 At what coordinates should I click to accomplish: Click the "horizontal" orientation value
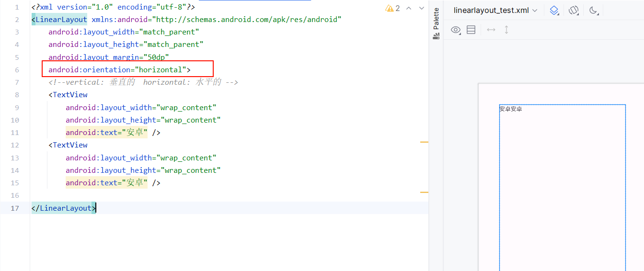pos(161,70)
